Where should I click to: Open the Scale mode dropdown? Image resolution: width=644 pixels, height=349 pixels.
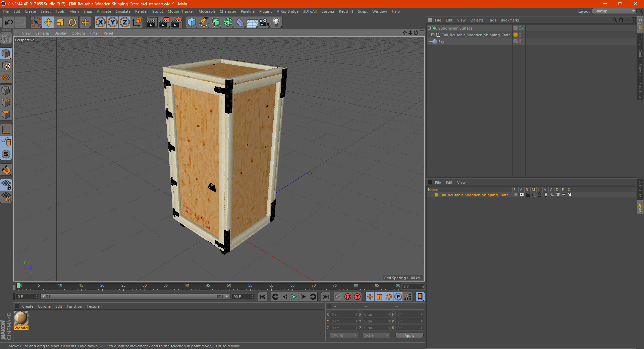point(376,335)
